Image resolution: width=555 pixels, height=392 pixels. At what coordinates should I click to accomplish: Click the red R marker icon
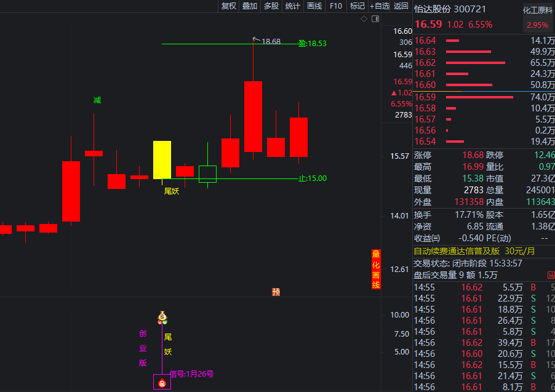[x=162, y=383]
